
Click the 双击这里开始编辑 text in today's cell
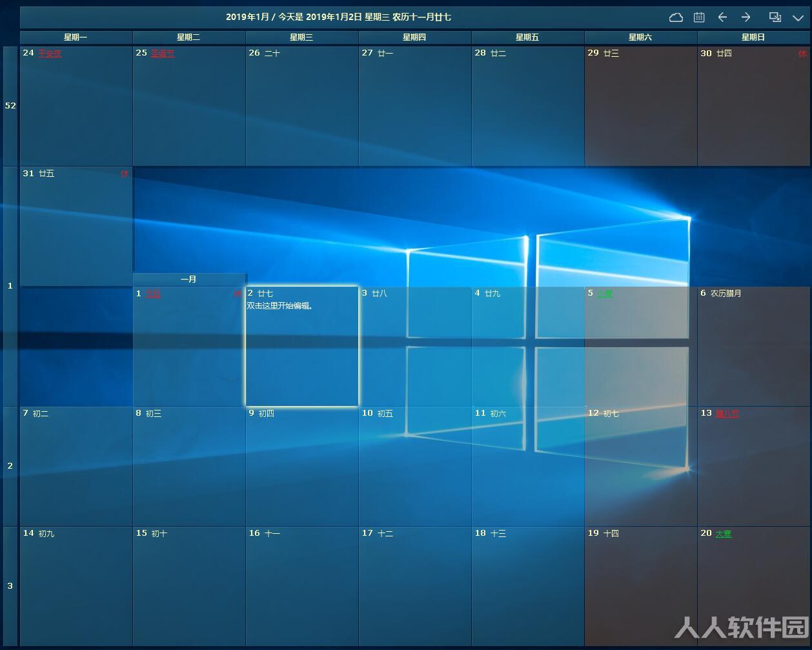[280, 306]
